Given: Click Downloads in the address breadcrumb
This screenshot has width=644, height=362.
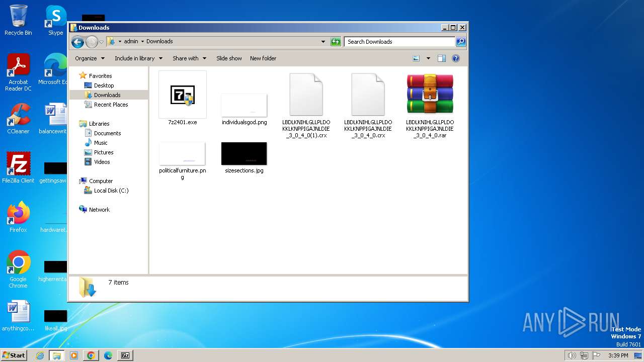Looking at the screenshot, I should [159, 41].
